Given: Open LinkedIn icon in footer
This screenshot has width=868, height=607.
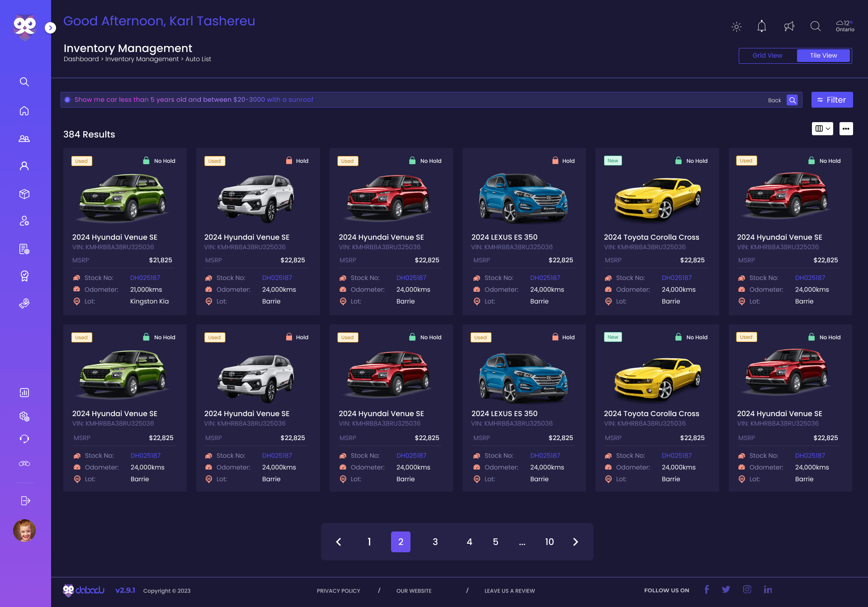Looking at the screenshot, I should pos(768,589).
